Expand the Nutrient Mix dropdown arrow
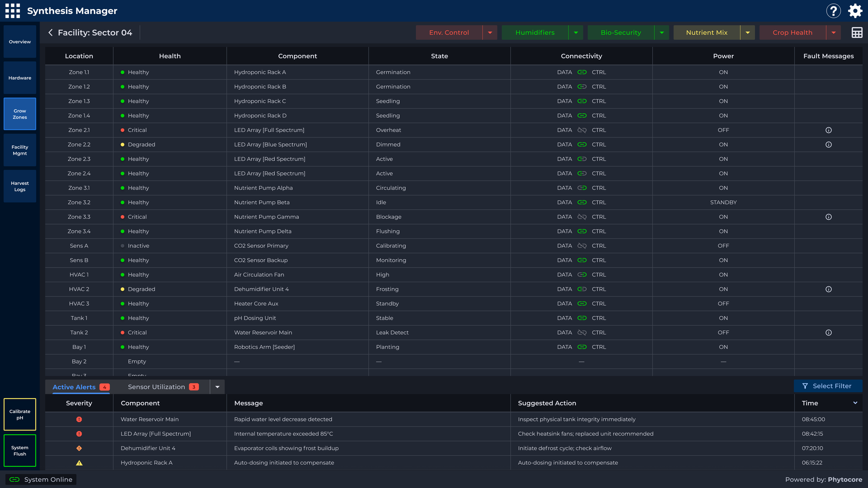Image resolution: width=868 pixels, height=488 pixels. tap(747, 32)
